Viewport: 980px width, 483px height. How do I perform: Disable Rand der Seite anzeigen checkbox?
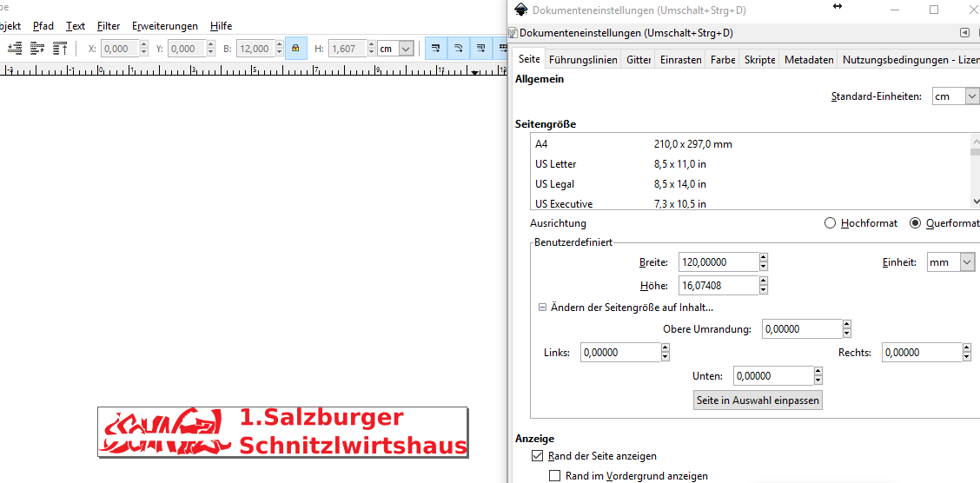(x=537, y=456)
